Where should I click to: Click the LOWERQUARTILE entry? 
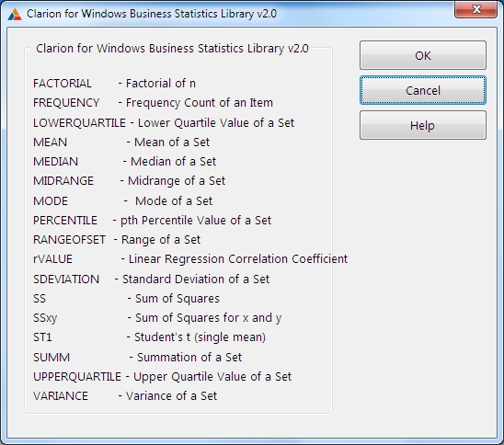[x=164, y=122]
